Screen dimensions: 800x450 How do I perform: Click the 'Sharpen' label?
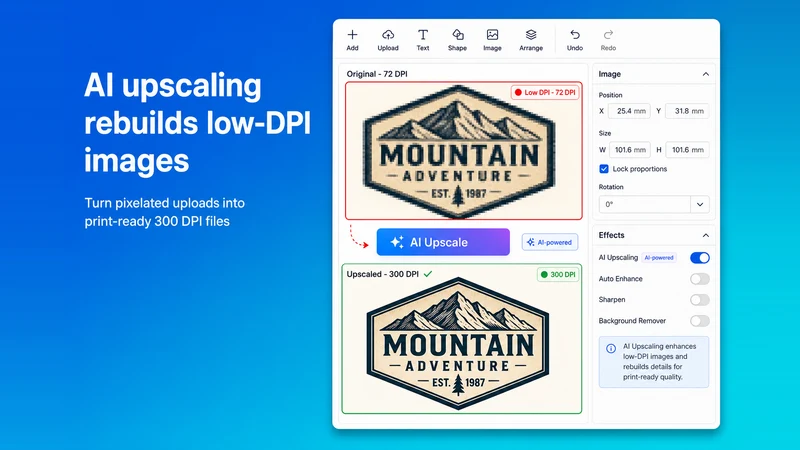tap(612, 299)
